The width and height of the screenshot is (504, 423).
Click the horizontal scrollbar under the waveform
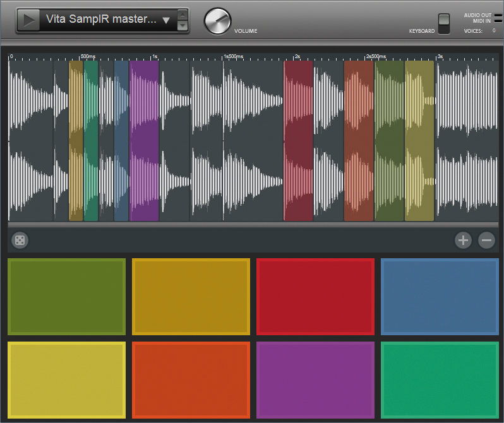tap(253, 224)
